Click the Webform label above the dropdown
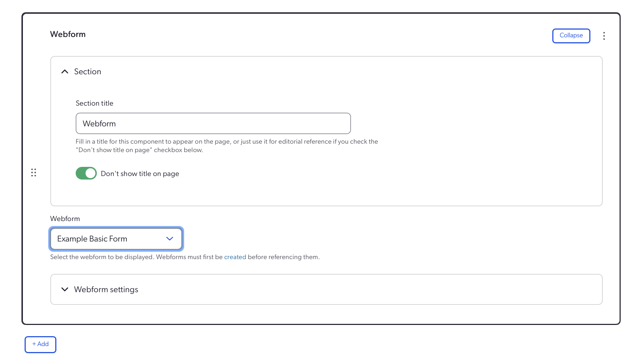The height and width of the screenshot is (364, 640). pos(65,219)
